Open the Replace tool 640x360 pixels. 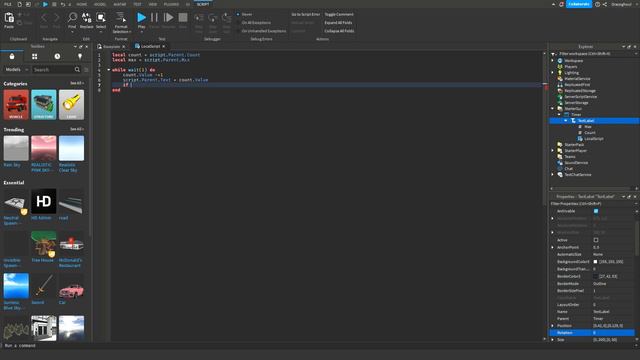pos(87,18)
